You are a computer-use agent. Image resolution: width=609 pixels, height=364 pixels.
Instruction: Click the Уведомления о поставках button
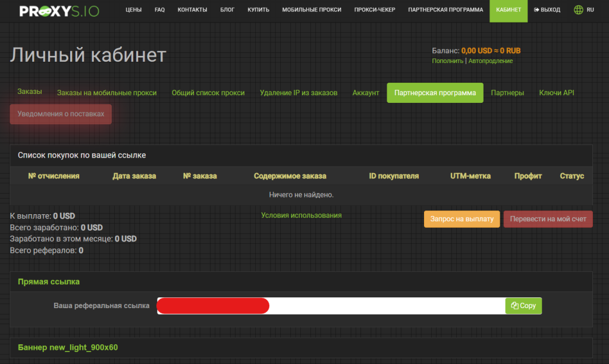pos(61,114)
